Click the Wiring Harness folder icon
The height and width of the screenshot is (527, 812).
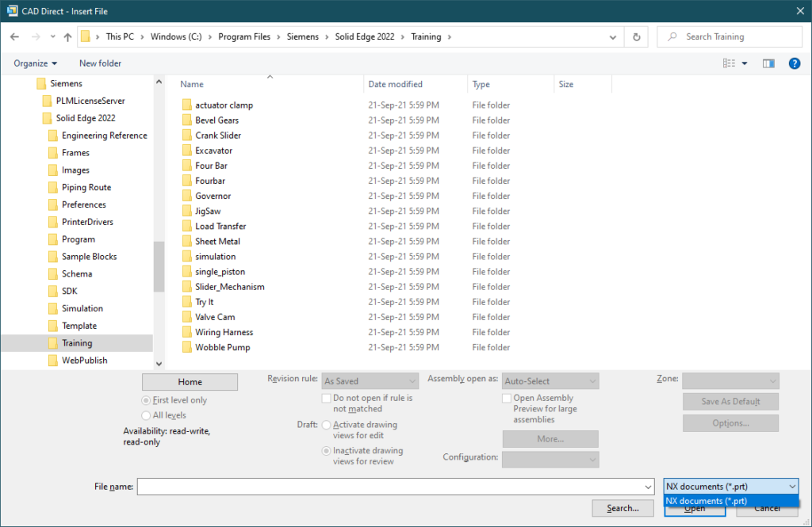187,332
